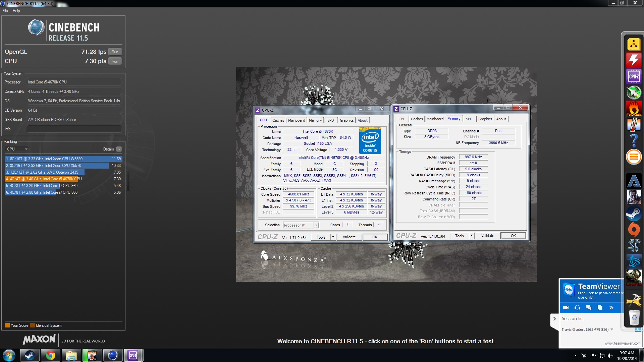Select Core i7 CPU 960 ranking row
Screen dimensions: 644x362
click(63, 186)
